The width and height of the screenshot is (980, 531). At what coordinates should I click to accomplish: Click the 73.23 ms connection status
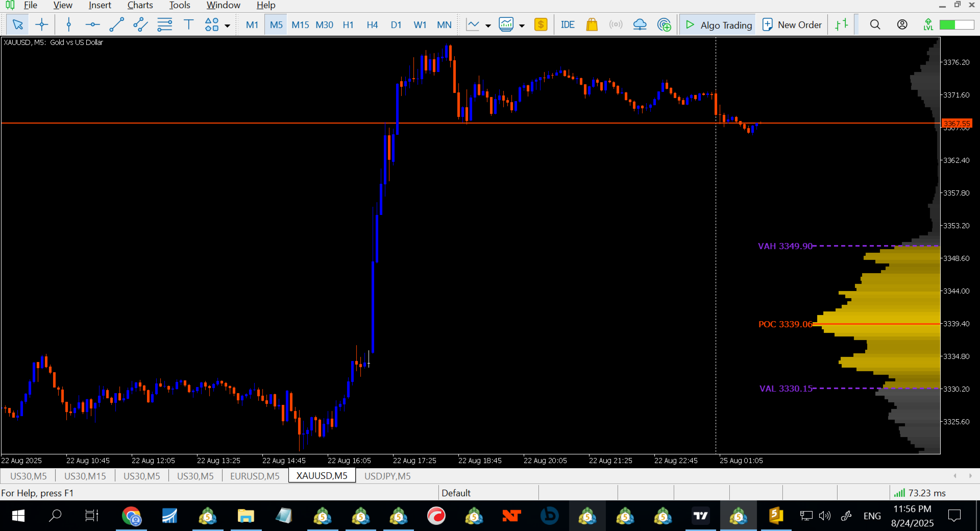(x=920, y=493)
